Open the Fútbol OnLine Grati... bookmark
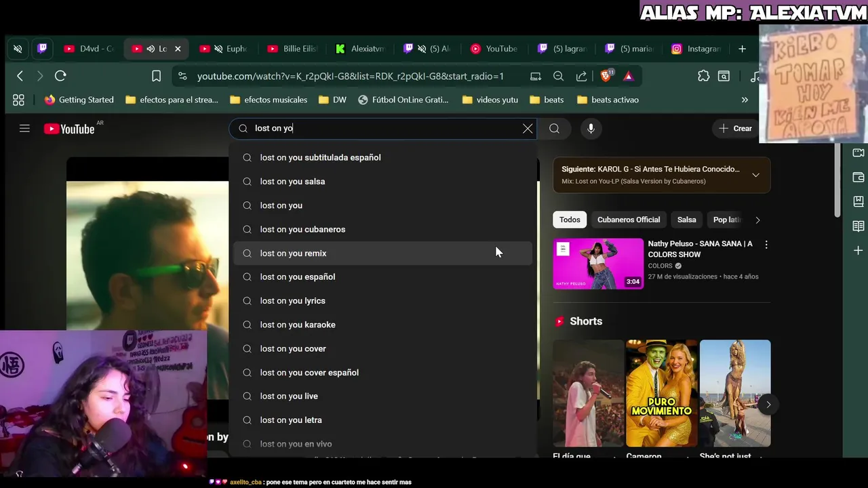868x488 pixels. (403, 100)
